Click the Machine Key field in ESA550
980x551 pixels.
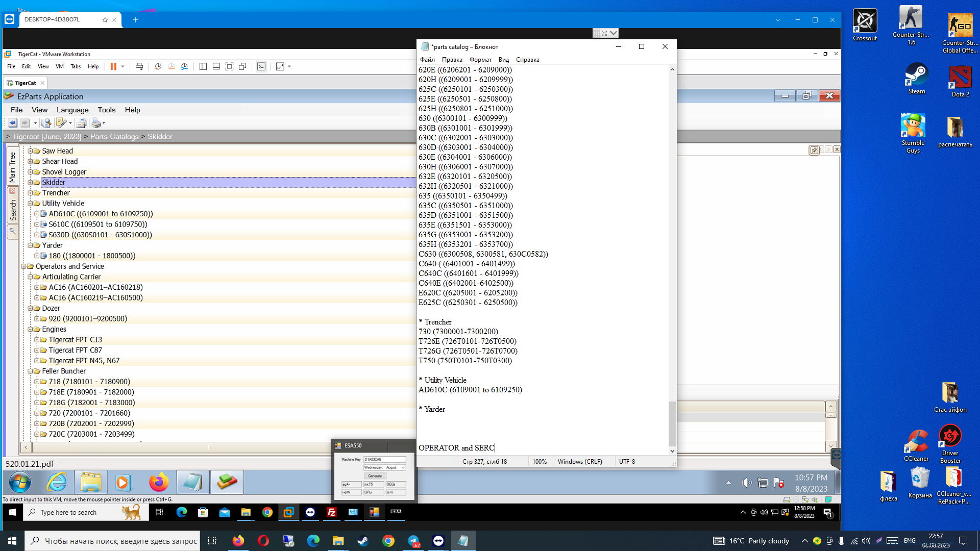tap(385, 460)
